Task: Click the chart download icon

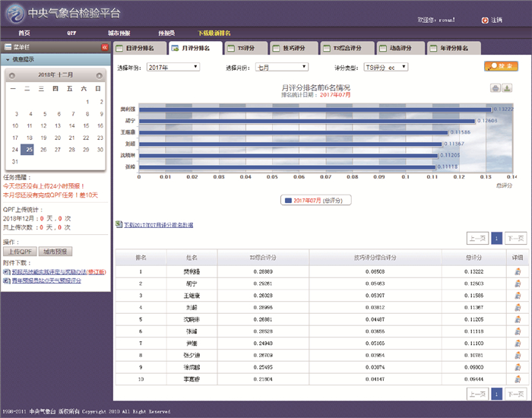Action: (x=507, y=88)
